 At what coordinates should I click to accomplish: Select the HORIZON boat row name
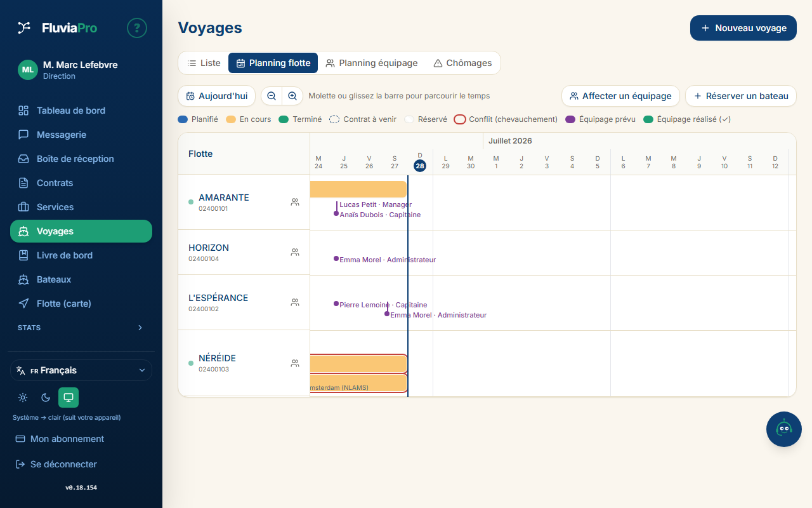pos(209,248)
